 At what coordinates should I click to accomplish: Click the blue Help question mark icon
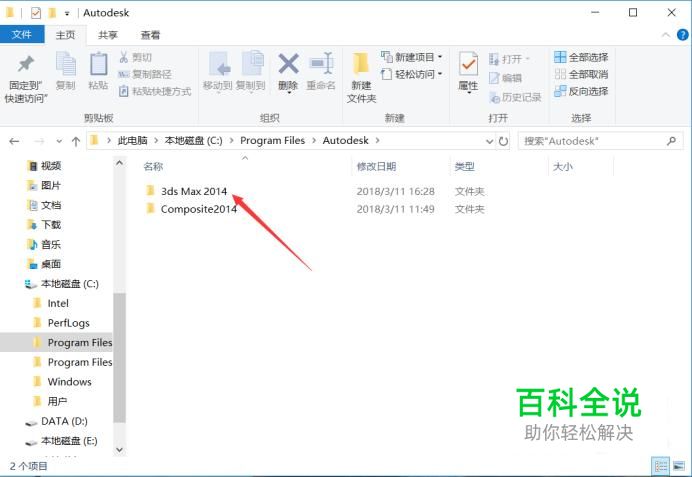click(x=682, y=35)
